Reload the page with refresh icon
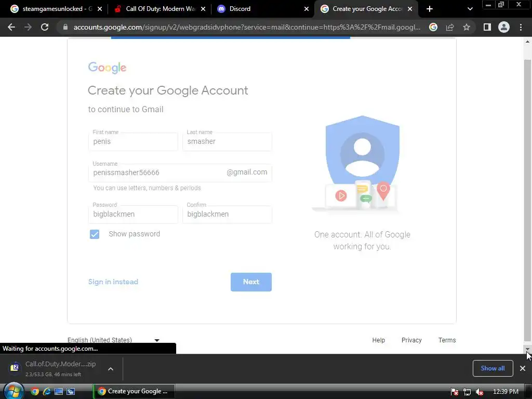 pyautogui.click(x=45, y=27)
